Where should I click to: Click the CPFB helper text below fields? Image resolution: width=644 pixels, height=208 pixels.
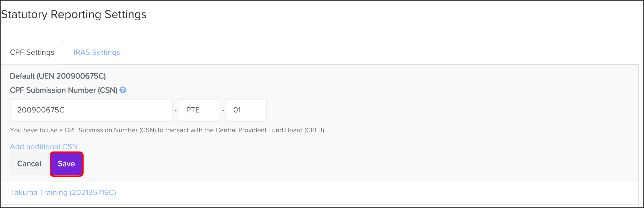tap(167, 130)
